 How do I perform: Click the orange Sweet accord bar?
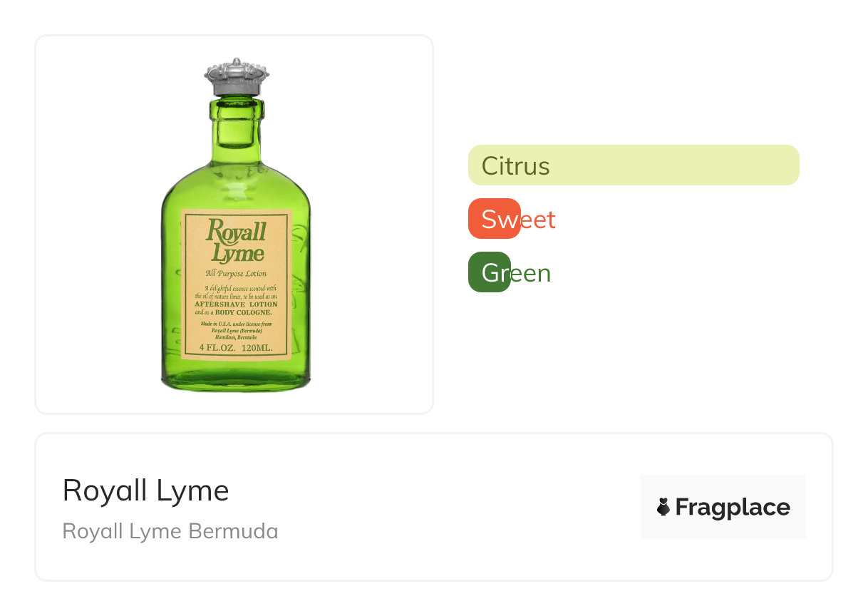pyautogui.click(x=494, y=218)
